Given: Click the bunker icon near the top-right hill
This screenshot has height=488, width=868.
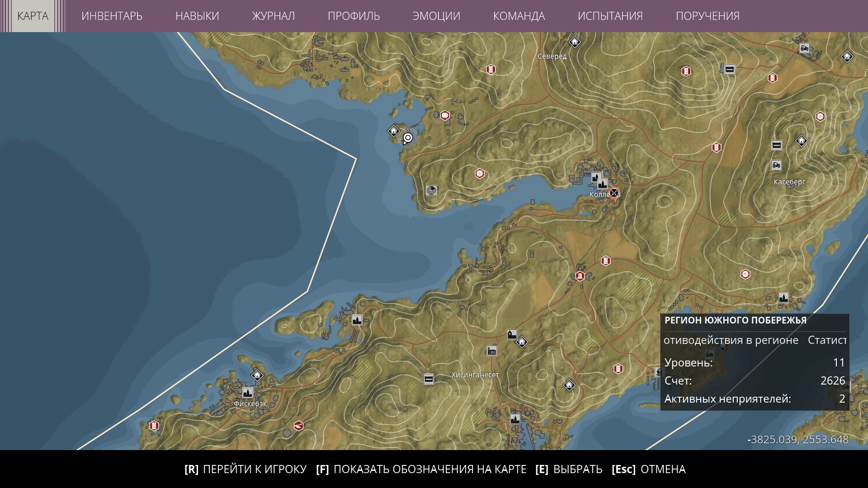Looking at the screenshot, I should point(729,69).
